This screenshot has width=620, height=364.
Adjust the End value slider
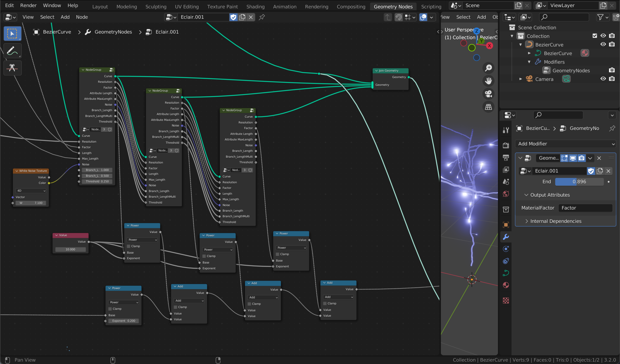point(579,182)
